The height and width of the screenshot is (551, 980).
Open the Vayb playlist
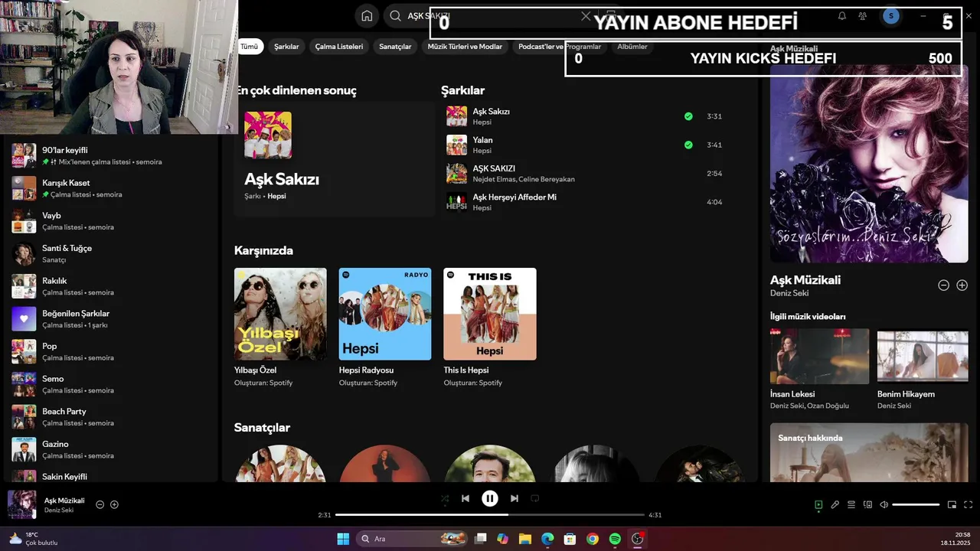[x=112, y=221]
